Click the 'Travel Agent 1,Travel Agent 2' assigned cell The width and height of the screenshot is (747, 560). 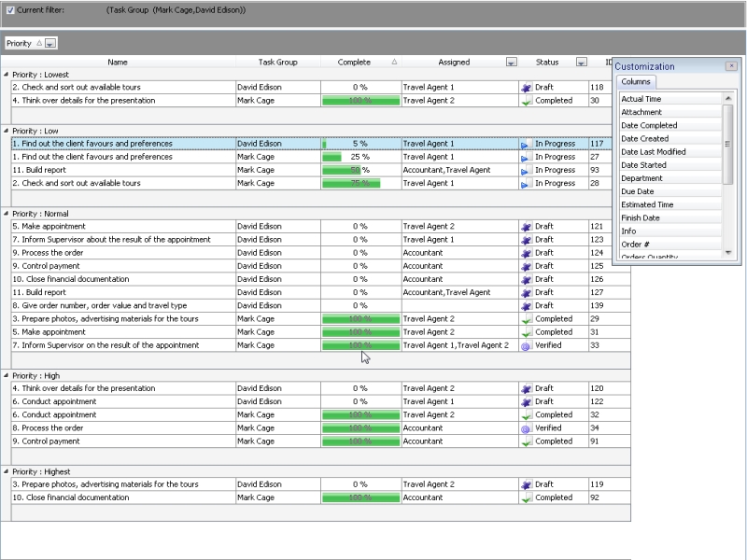pyautogui.click(x=460, y=345)
